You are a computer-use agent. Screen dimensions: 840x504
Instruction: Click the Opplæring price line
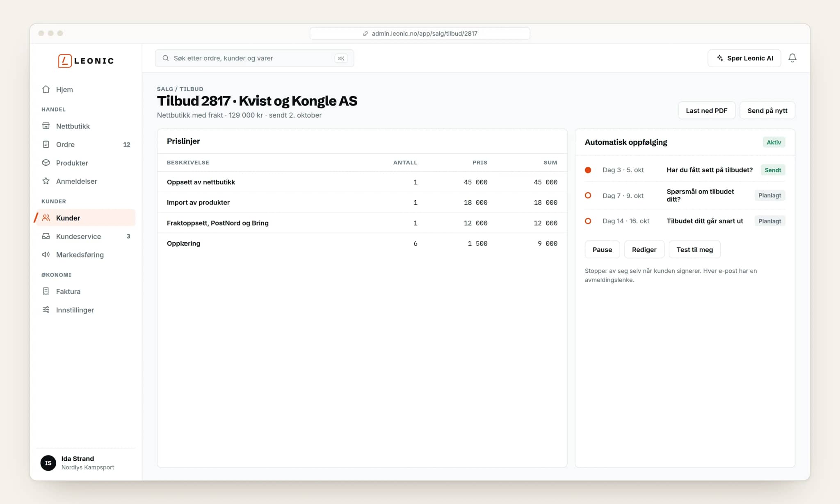362,243
